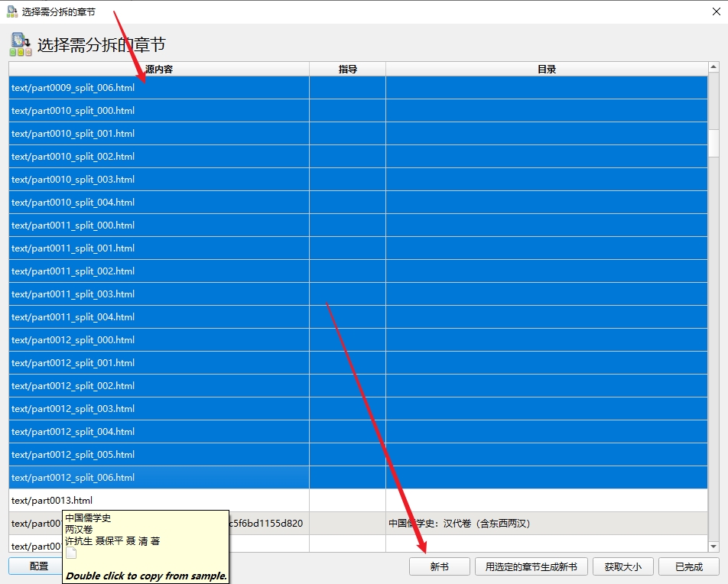Click the split-chapter icon beside the dialog heading
The height and width of the screenshot is (584, 728).
[21, 44]
